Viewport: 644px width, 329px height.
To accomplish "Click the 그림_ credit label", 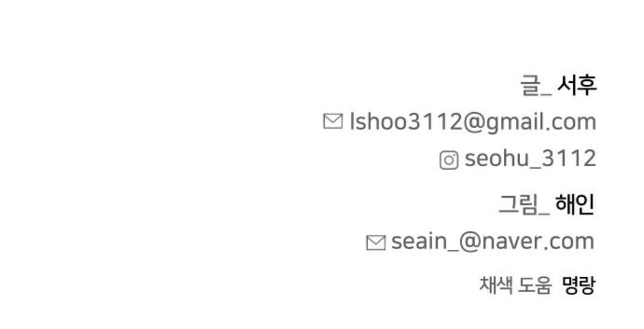I will (524, 204).
